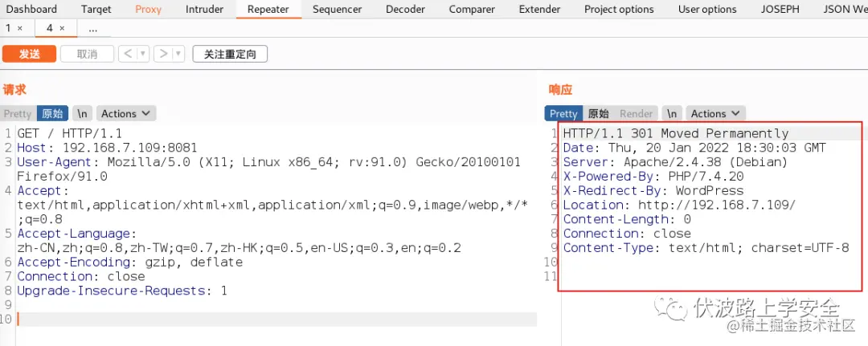Select the Repeater tab

coord(268,10)
